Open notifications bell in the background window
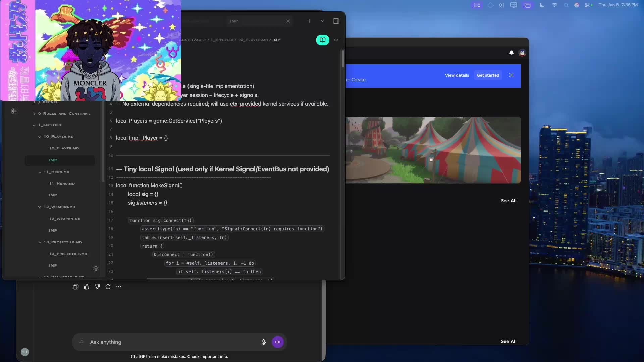 click(x=512, y=53)
